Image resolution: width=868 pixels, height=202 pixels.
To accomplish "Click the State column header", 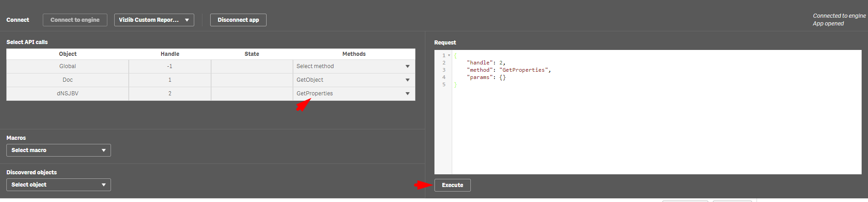I will 252,54.
